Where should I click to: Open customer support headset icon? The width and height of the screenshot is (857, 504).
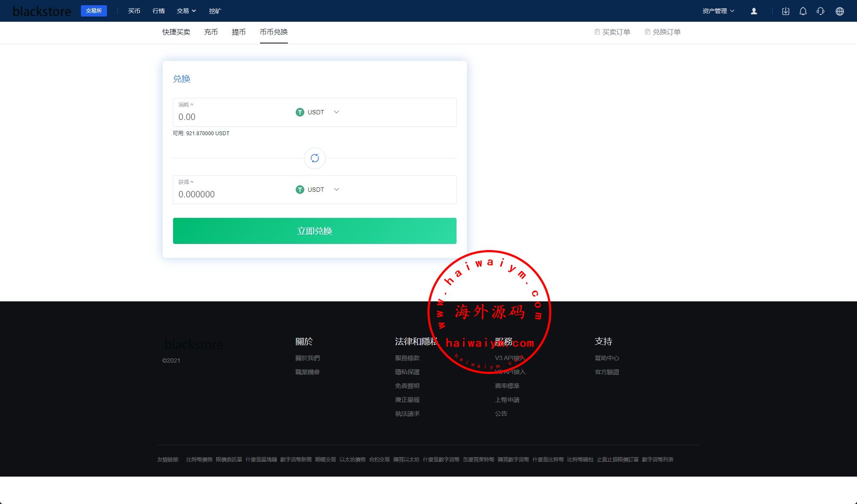[820, 11]
